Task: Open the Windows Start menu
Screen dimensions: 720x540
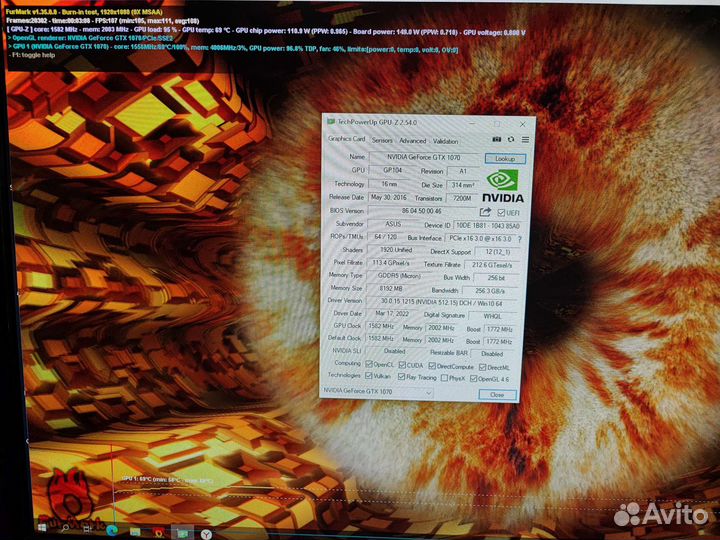Action: coord(42,528)
